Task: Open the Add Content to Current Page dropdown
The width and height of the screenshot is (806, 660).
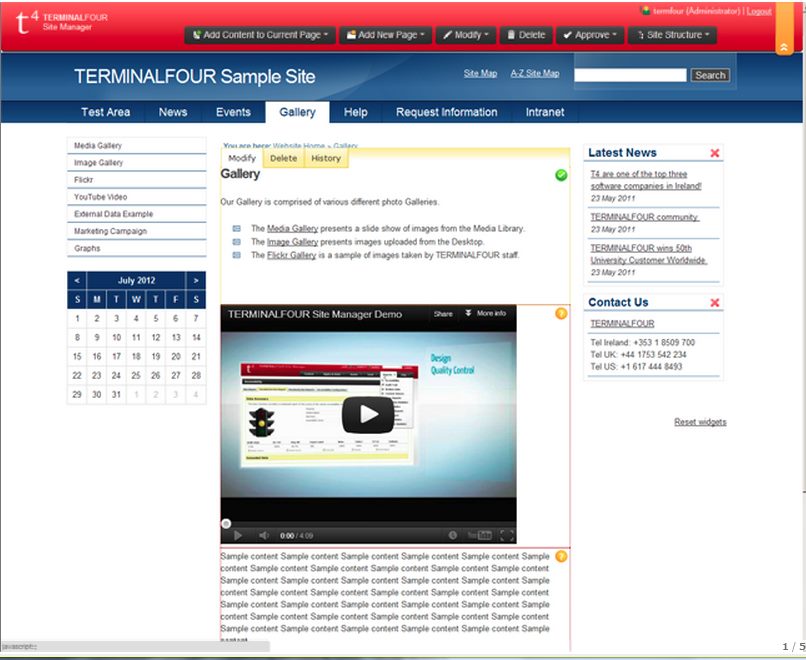Action: point(258,35)
